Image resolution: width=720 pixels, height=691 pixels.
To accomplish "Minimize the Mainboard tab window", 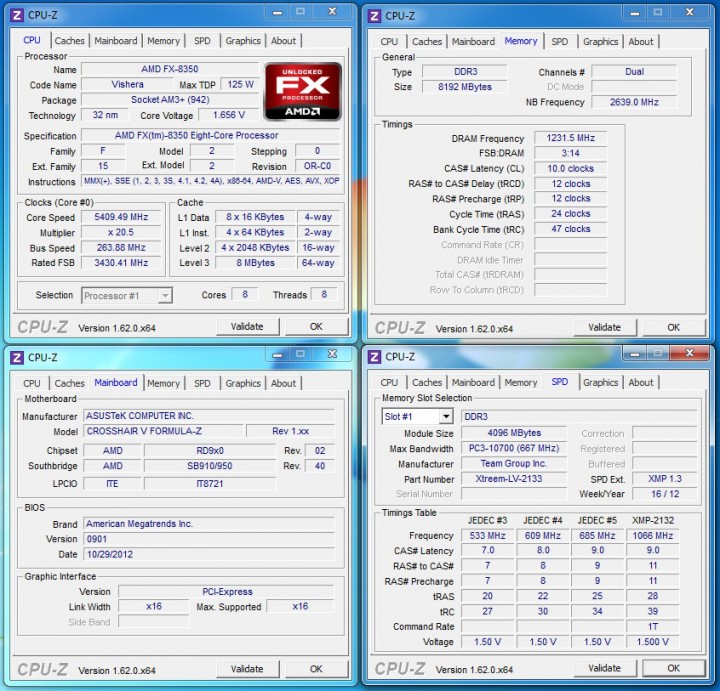I will [x=277, y=354].
